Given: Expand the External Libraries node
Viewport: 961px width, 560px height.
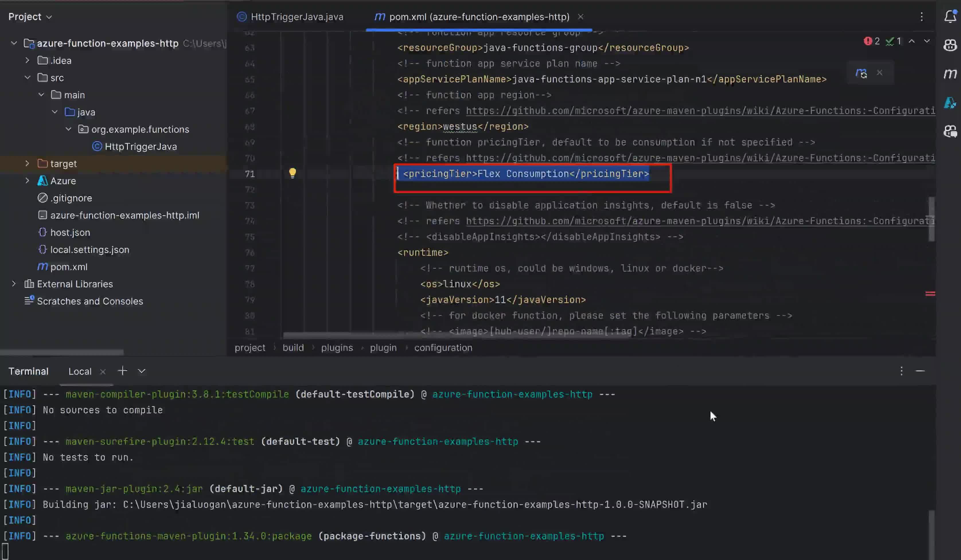Looking at the screenshot, I should click(14, 284).
